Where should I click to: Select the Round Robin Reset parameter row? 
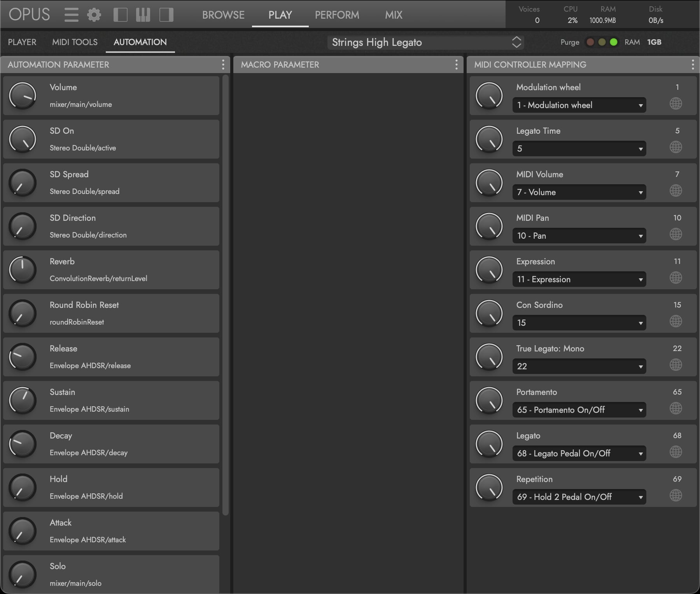[111, 313]
